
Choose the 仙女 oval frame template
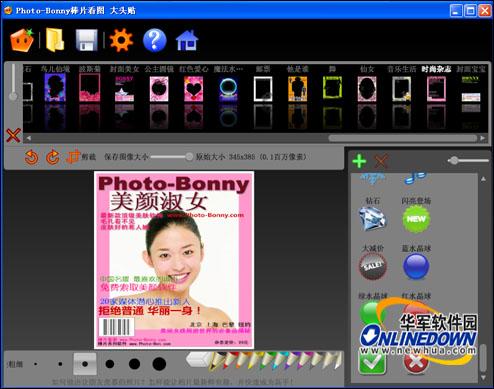pos(367,89)
